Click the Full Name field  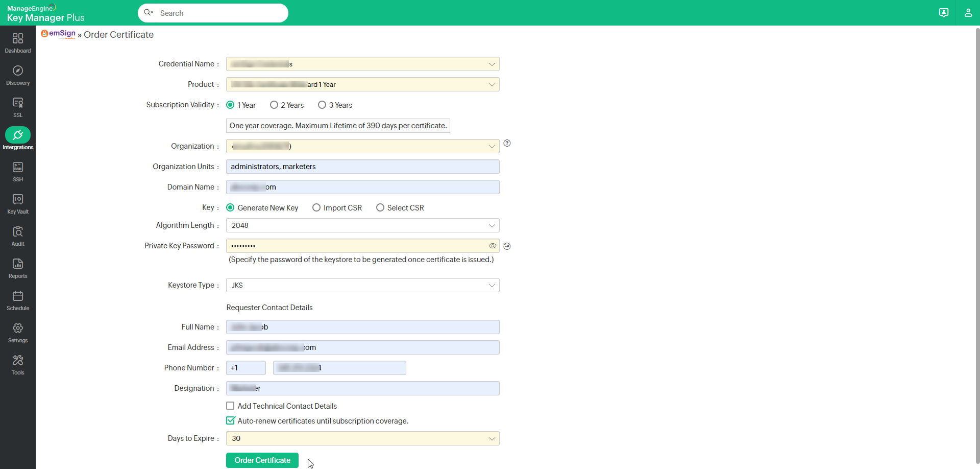pos(363,327)
